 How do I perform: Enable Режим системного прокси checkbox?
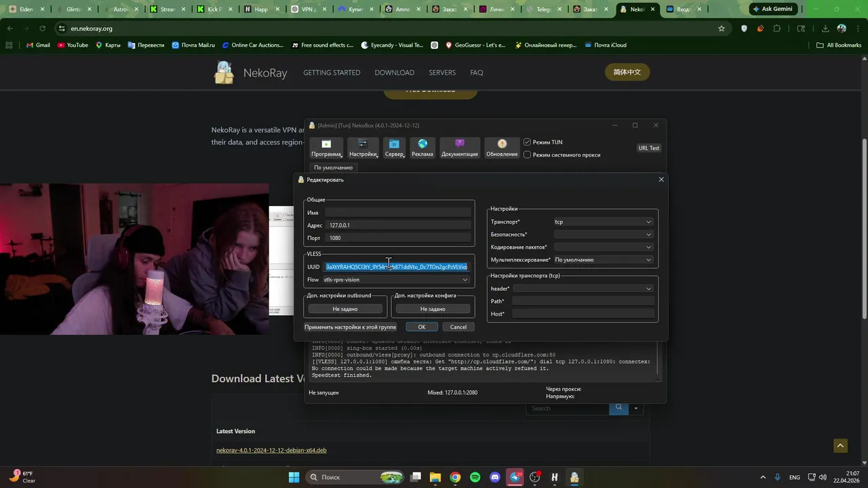tap(527, 155)
